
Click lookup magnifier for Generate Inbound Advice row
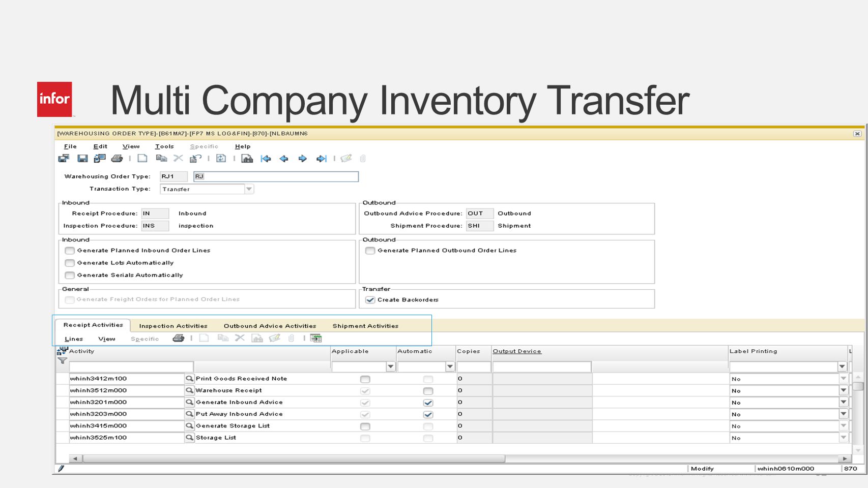click(x=189, y=402)
